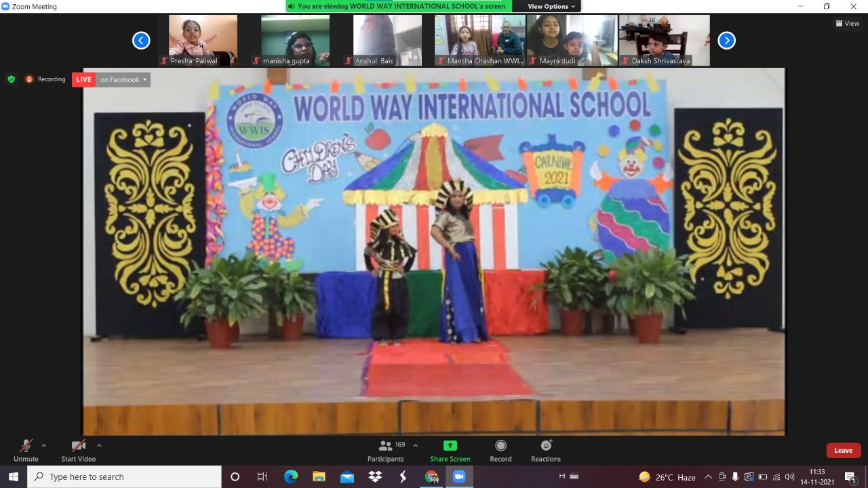
Task: Open Task View on the taskbar
Action: point(262,477)
